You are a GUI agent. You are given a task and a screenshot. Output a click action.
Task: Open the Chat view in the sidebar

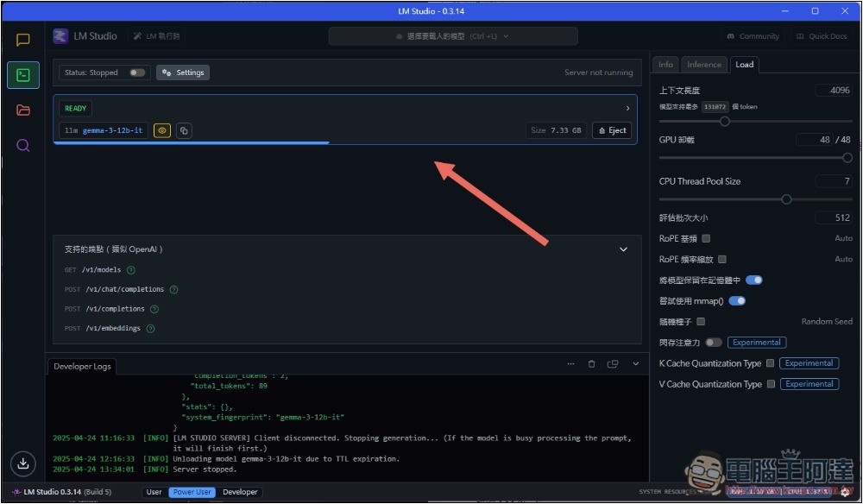click(23, 40)
